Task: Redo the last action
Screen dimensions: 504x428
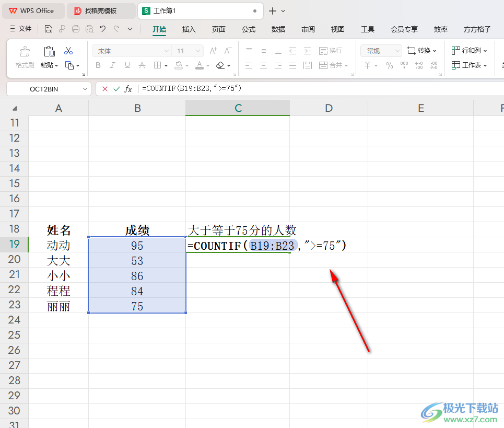Action: click(116, 29)
